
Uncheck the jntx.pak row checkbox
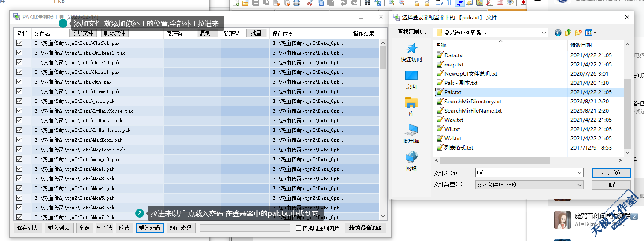pyautogui.click(x=19, y=101)
